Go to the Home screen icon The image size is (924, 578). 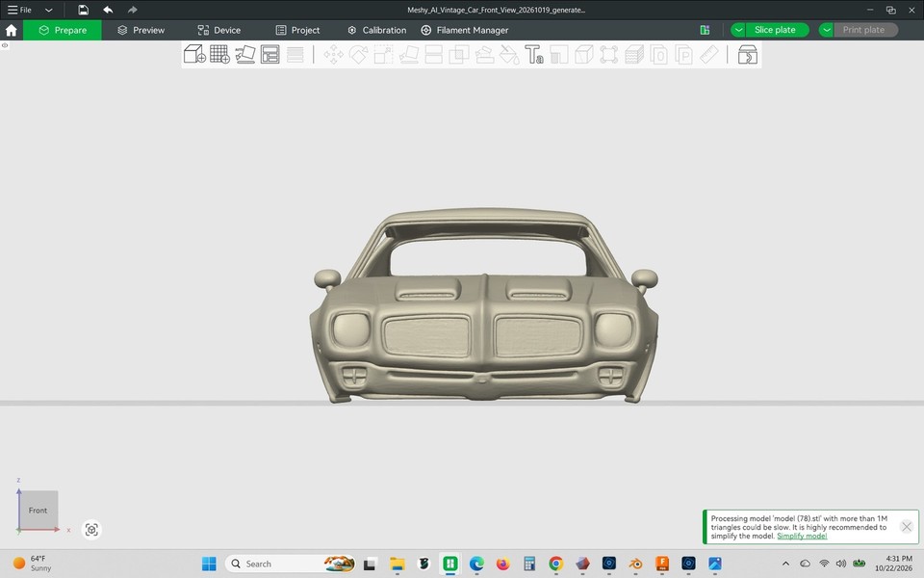pos(12,30)
